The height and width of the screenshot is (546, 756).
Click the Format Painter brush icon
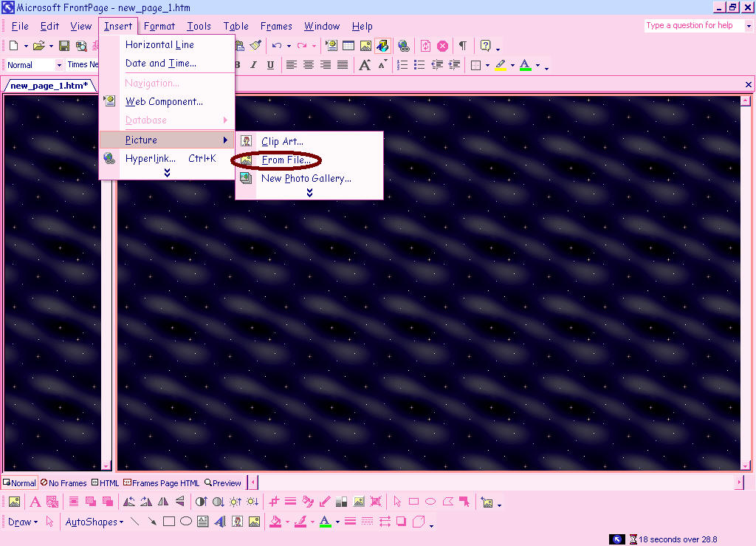tap(255, 45)
